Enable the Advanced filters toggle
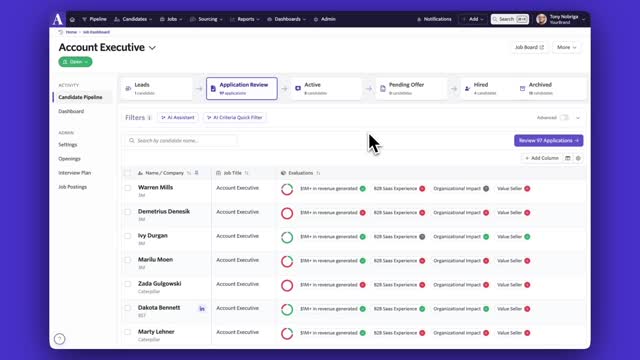The image size is (640, 360). click(x=564, y=118)
